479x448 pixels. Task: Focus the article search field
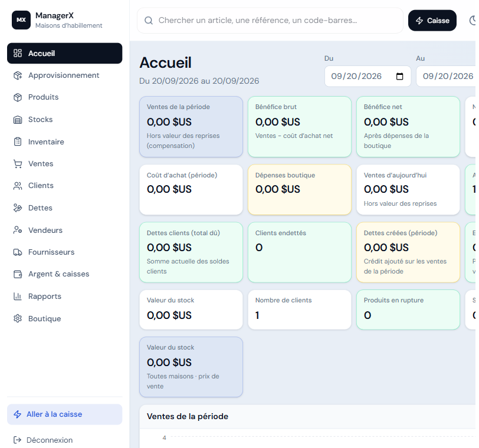point(270,21)
